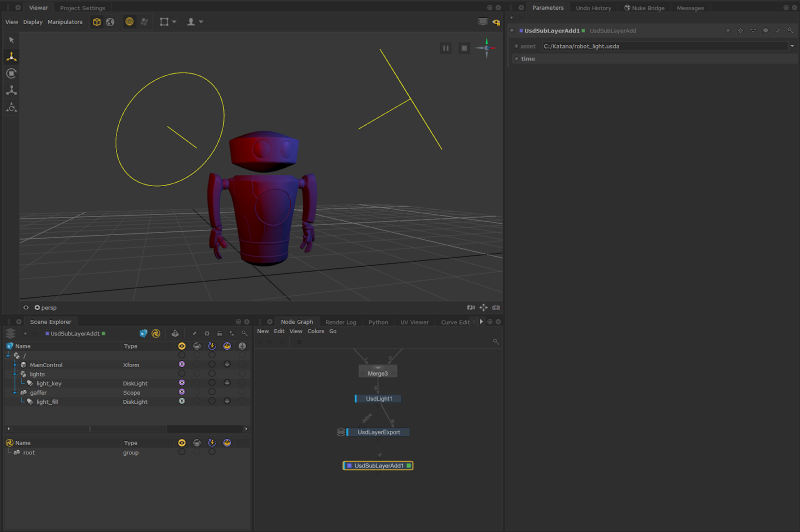Click the asset file path field
Screen dimensions: 800x532
(x=664, y=46)
